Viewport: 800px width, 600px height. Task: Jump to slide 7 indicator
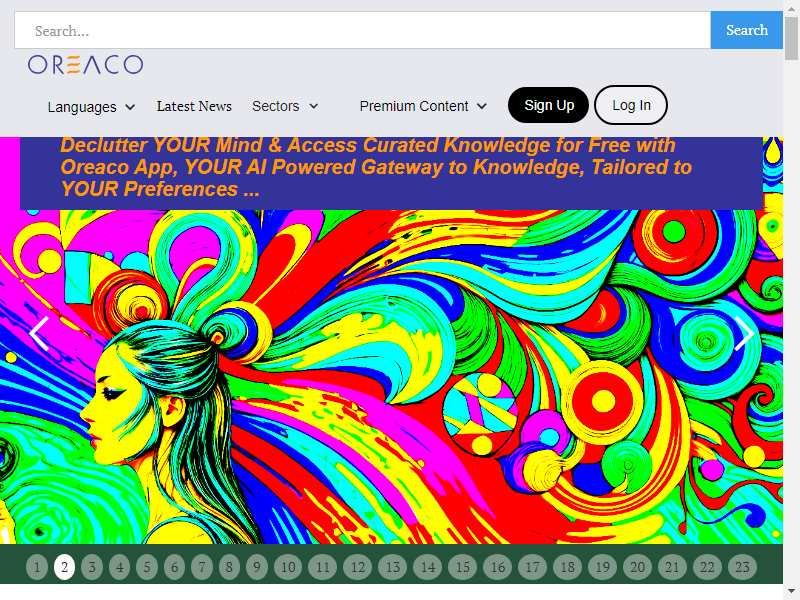click(x=202, y=567)
